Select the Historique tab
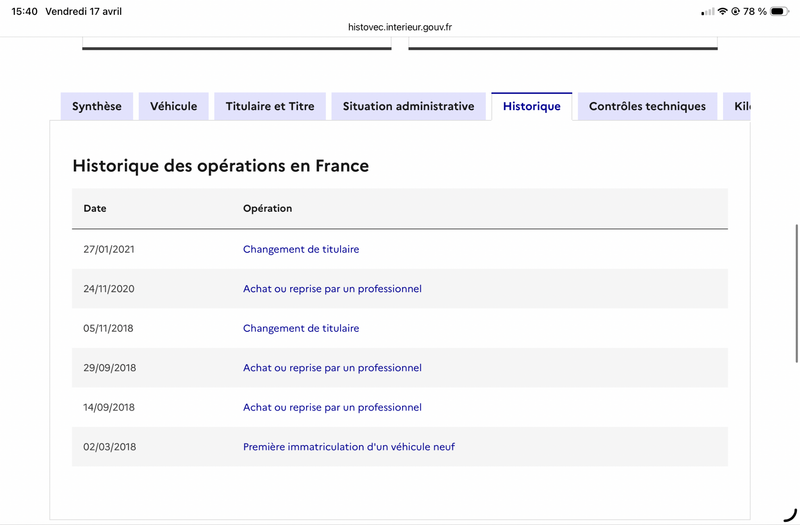Image resolution: width=800 pixels, height=525 pixels. point(532,106)
